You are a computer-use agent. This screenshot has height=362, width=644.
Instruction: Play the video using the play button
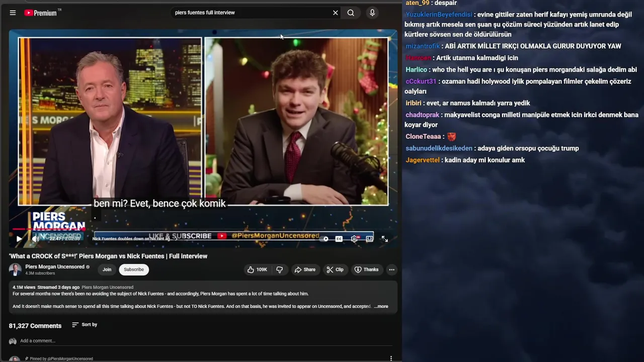[x=19, y=239]
